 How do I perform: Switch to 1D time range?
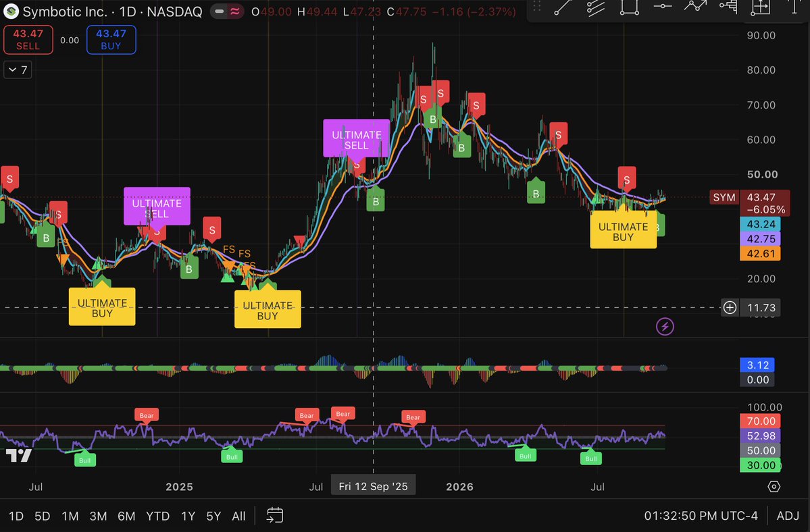16,516
